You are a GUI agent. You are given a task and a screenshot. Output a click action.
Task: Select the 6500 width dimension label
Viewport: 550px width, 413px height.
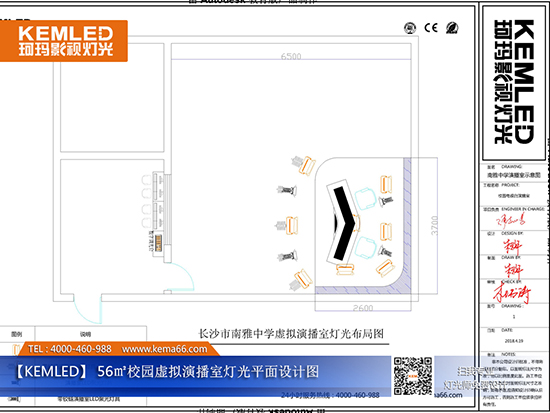tap(291, 56)
